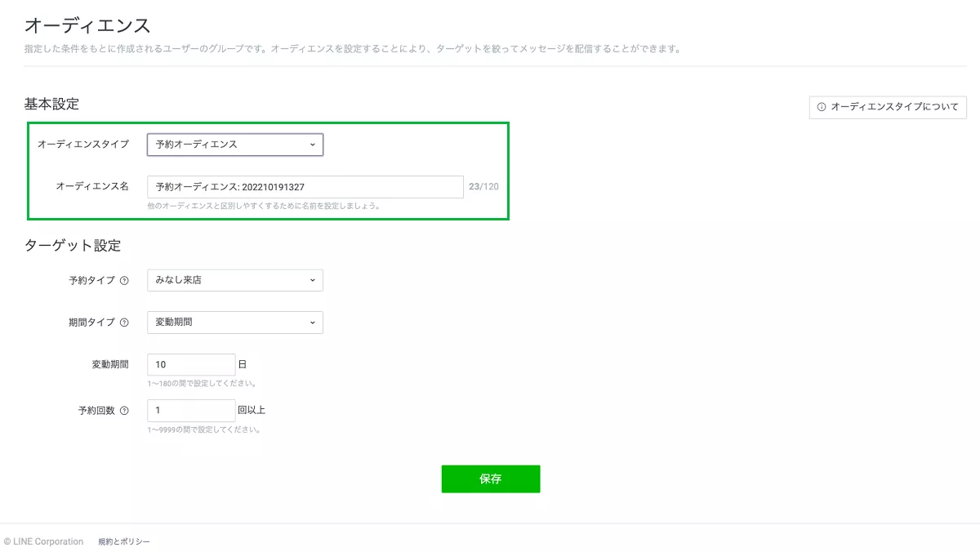Click the 基本設定 section heading

(x=51, y=104)
